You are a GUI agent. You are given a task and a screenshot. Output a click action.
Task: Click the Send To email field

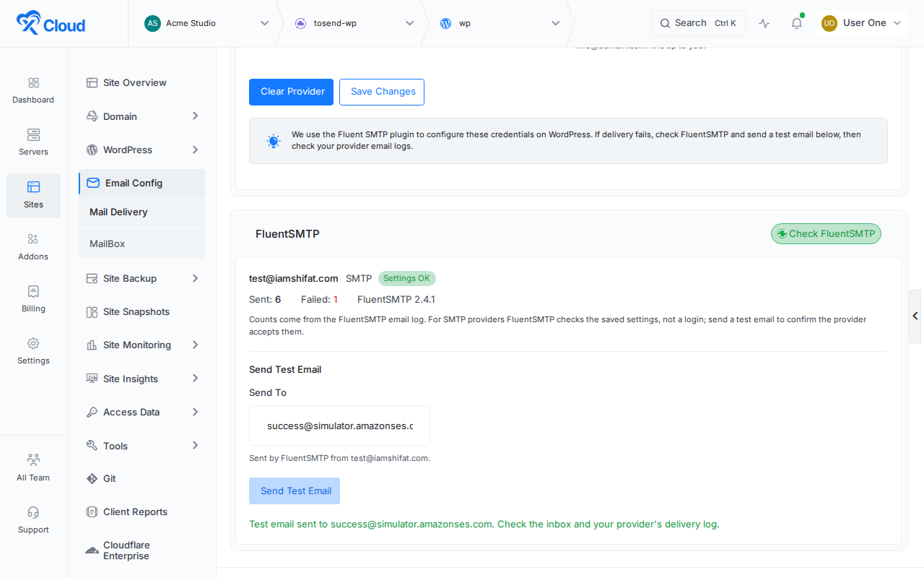339,426
